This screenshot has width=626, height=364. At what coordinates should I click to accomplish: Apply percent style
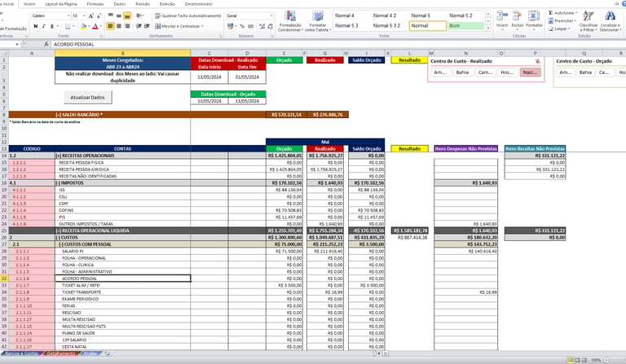[x=242, y=26]
